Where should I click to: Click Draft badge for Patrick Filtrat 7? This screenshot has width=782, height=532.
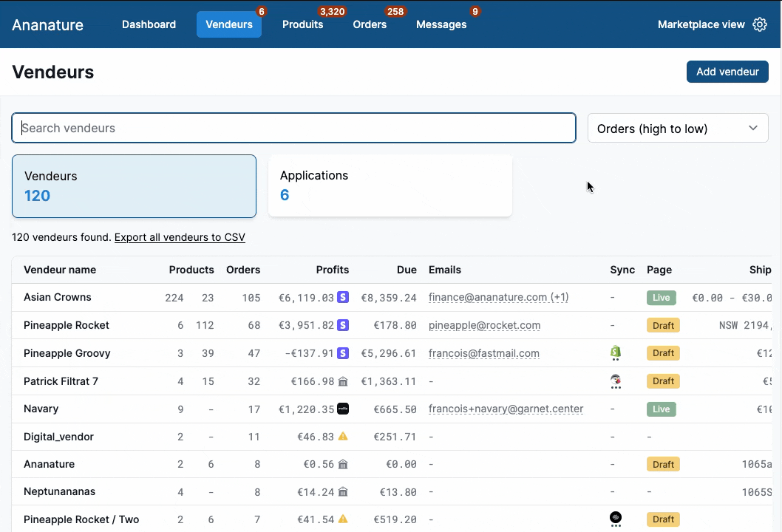[x=663, y=381]
